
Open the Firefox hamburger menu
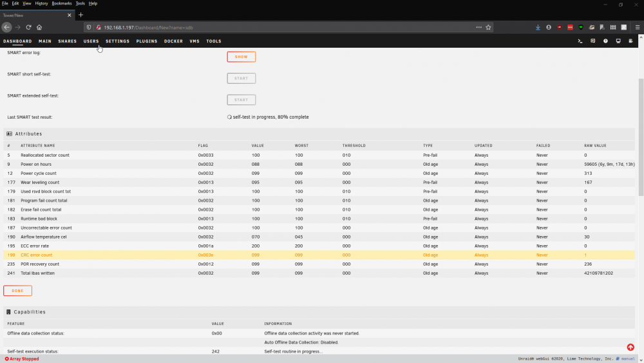638,28
